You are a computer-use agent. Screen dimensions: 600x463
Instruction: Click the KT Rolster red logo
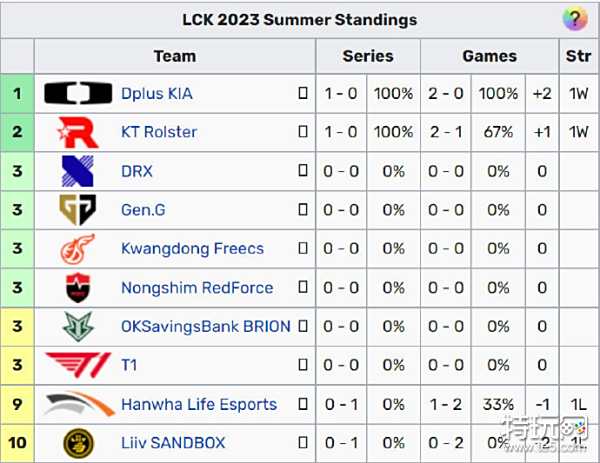point(78,132)
